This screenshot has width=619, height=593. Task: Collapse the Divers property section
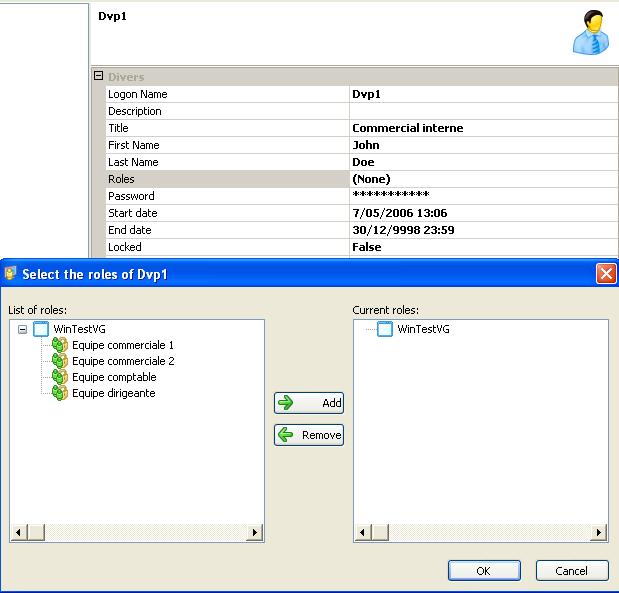click(x=98, y=76)
